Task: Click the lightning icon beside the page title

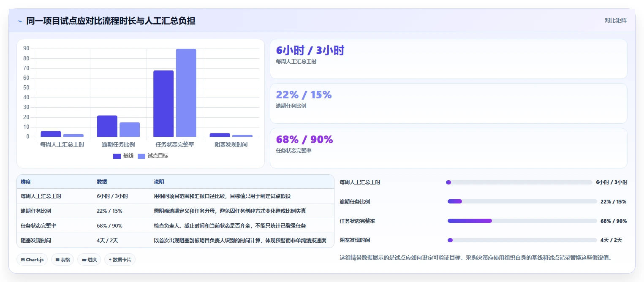Action: point(20,21)
